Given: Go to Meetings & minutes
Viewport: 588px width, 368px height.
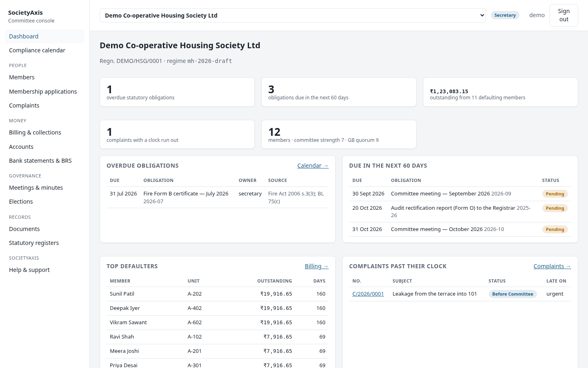Looking at the screenshot, I should [x=45, y=188].
